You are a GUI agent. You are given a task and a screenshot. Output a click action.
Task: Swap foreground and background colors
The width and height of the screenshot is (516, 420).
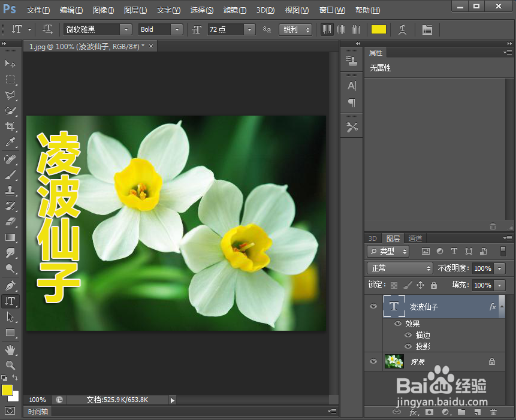[x=15, y=377]
